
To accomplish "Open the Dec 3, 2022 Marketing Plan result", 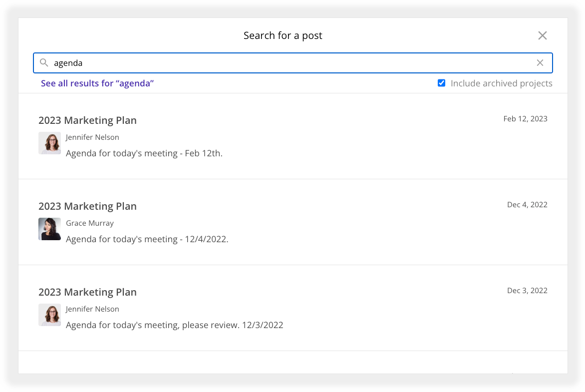I will [x=293, y=308].
